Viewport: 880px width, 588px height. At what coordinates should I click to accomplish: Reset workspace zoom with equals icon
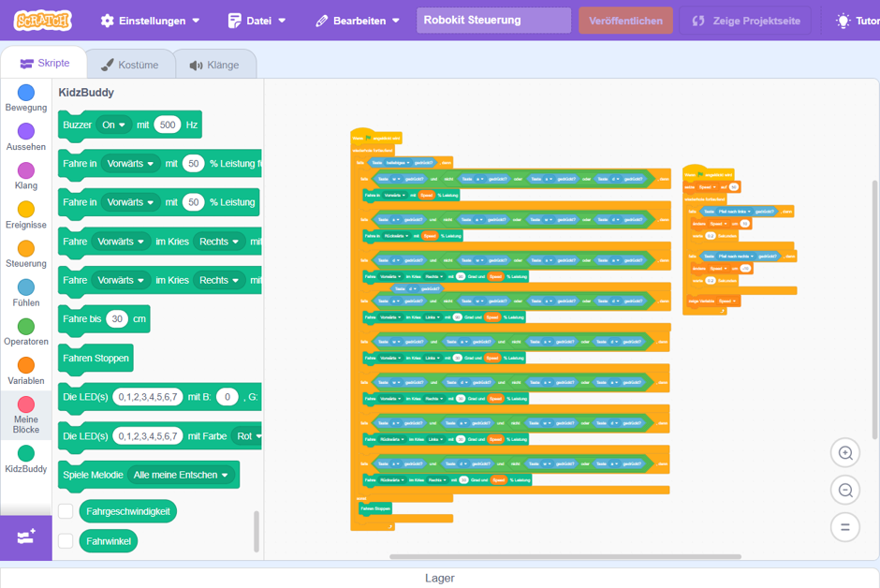[x=844, y=527]
